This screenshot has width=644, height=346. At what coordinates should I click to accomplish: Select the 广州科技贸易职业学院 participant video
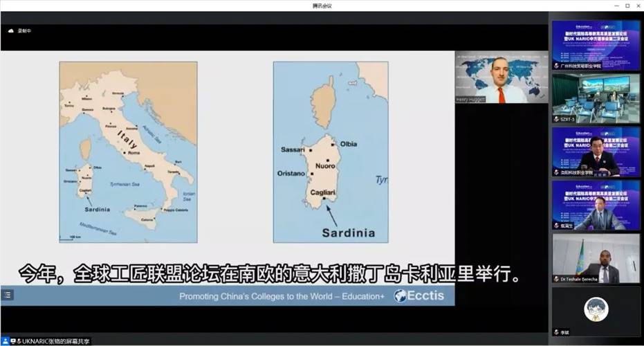pos(596,43)
